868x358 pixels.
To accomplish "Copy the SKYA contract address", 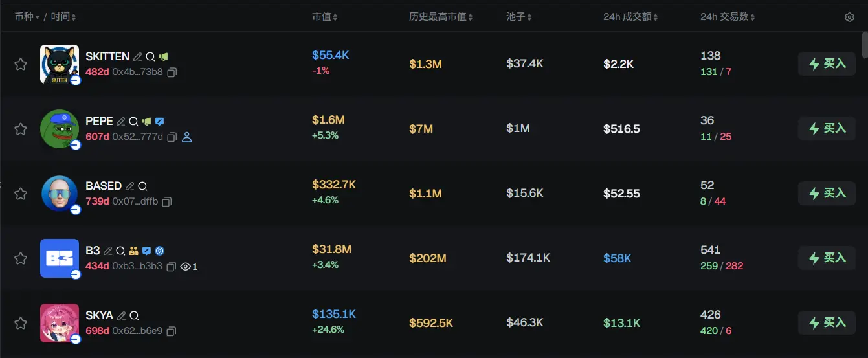I will point(171,331).
